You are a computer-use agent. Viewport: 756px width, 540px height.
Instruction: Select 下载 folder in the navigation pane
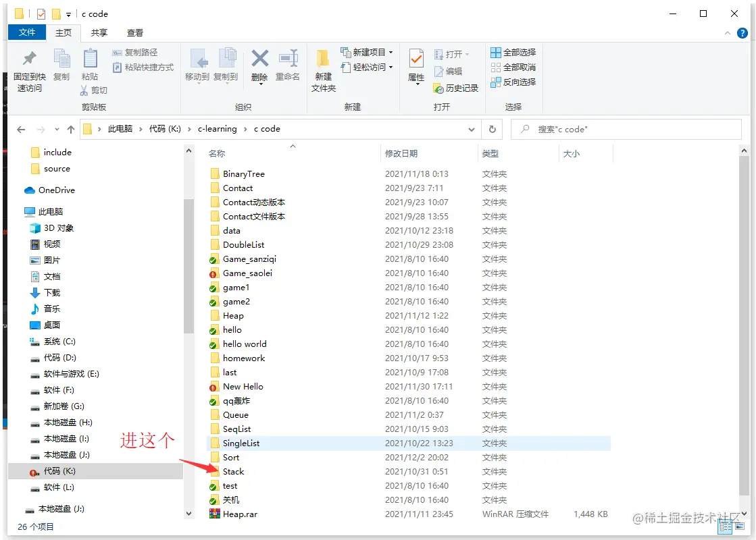pos(45,292)
